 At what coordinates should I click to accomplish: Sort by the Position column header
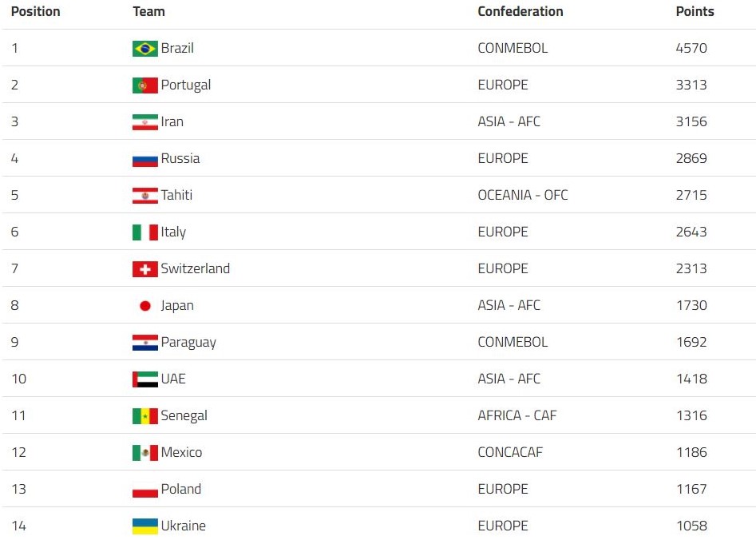click(36, 11)
